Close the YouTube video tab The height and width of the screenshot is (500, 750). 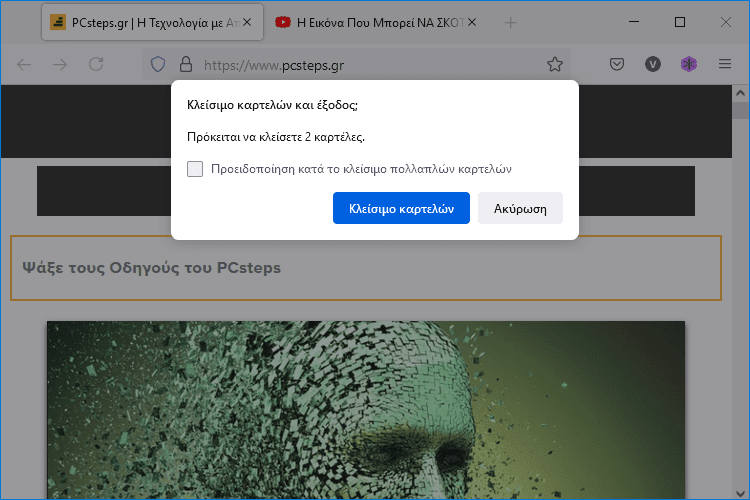472,22
